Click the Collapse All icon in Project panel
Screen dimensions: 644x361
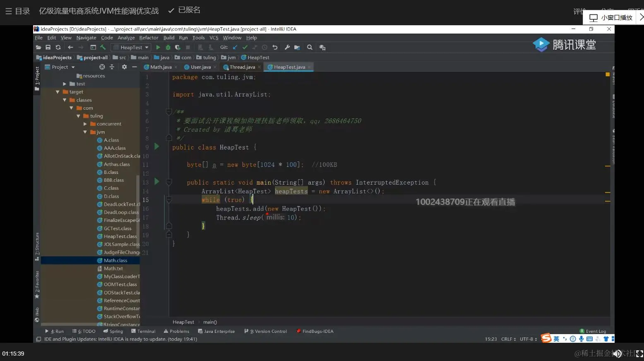click(112, 67)
